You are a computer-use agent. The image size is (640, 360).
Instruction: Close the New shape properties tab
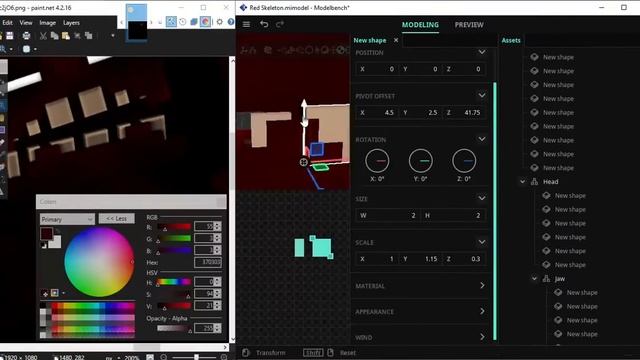click(x=396, y=40)
